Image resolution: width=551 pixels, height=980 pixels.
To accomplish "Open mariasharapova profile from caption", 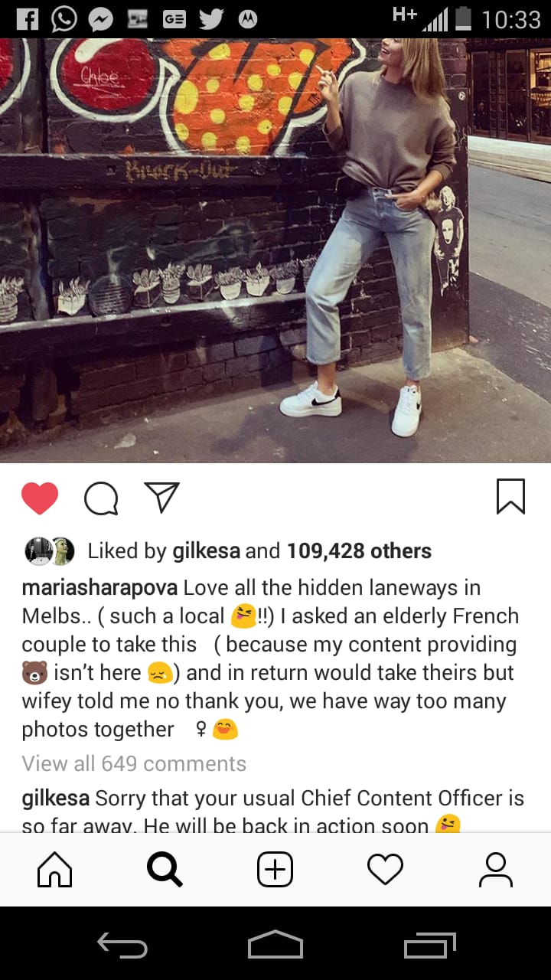I will coord(99,588).
